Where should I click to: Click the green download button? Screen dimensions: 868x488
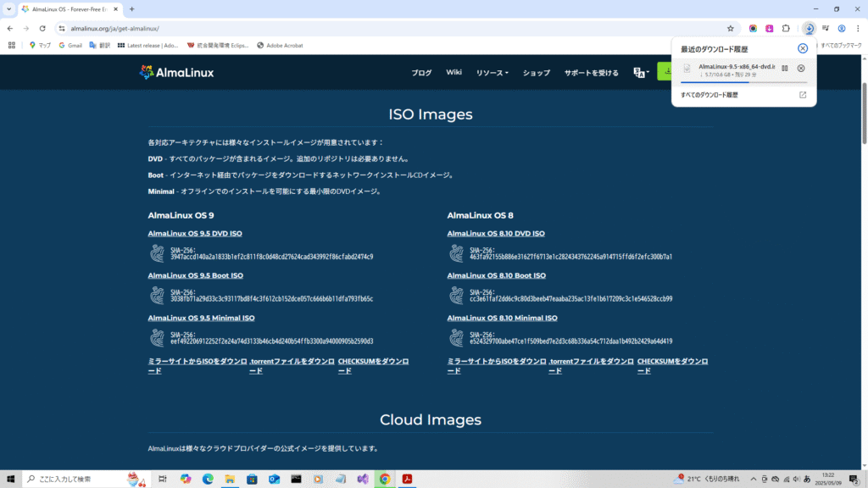(x=665, y=71)
